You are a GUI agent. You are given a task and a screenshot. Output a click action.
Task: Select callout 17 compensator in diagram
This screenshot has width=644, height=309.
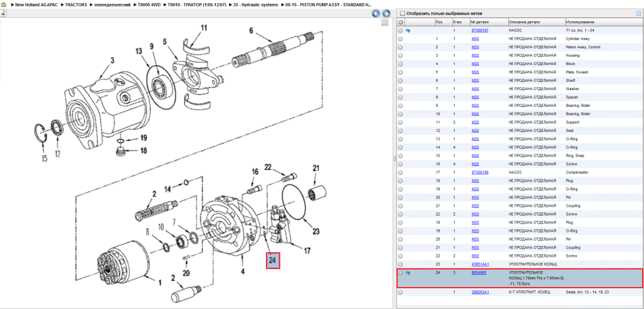[x=306, y=250]
